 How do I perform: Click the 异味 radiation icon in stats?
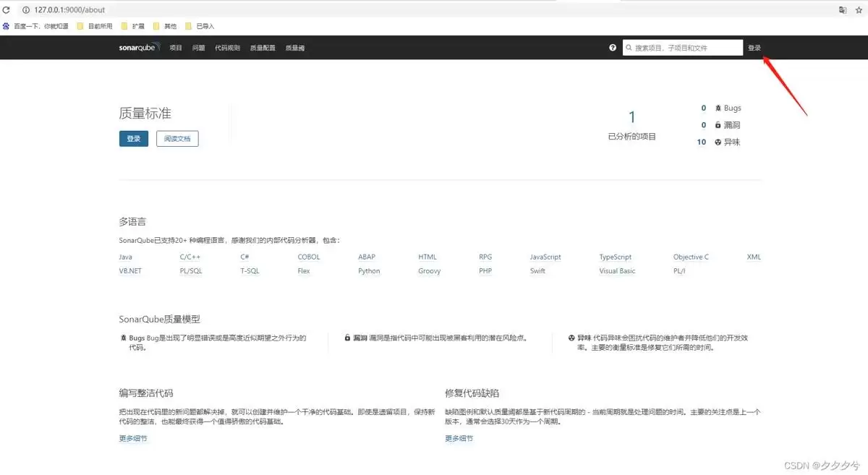(x=718, y=142)
